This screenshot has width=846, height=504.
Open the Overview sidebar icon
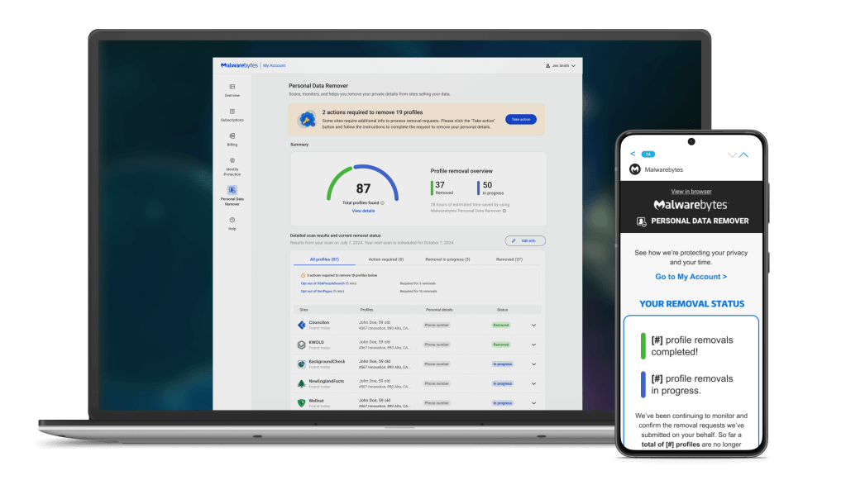(x=232, y=87)
